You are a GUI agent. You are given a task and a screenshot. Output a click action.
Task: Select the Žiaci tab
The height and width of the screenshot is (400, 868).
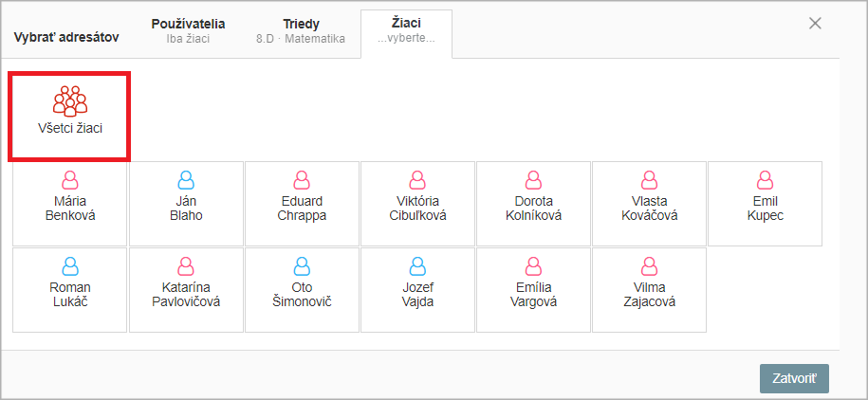406,31
